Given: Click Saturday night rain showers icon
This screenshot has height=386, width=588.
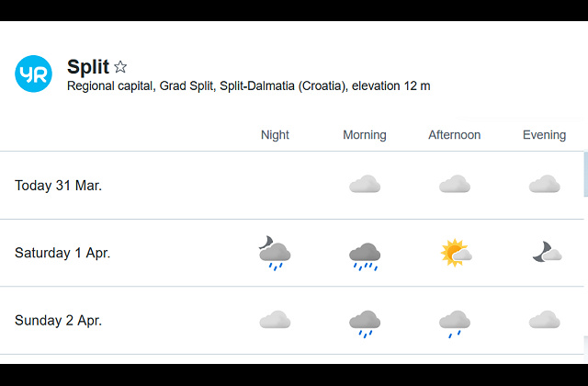Looking at the screenshot, I should [275, 253].
